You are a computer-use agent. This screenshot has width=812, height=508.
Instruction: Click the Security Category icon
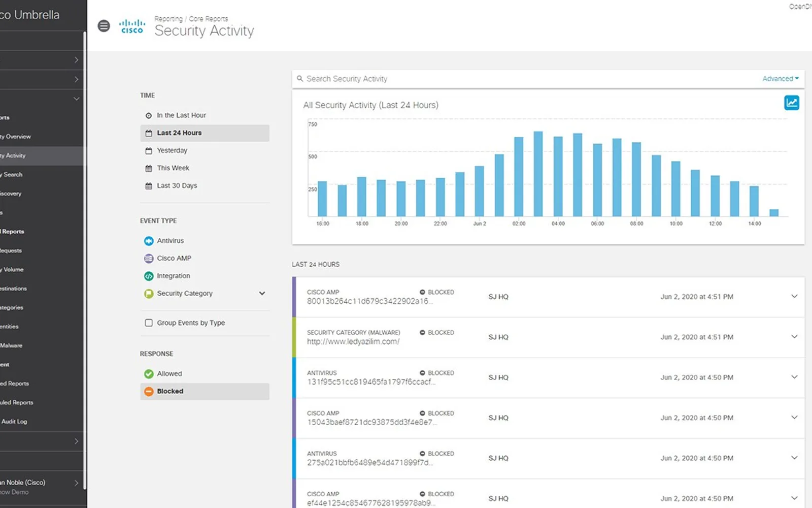pos(149,294)
